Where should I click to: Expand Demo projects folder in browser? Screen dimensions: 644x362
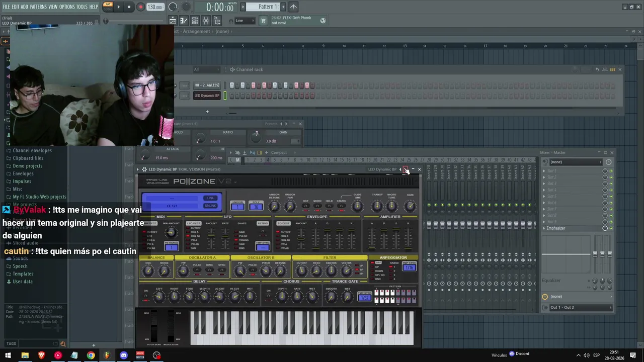(28, 166)
